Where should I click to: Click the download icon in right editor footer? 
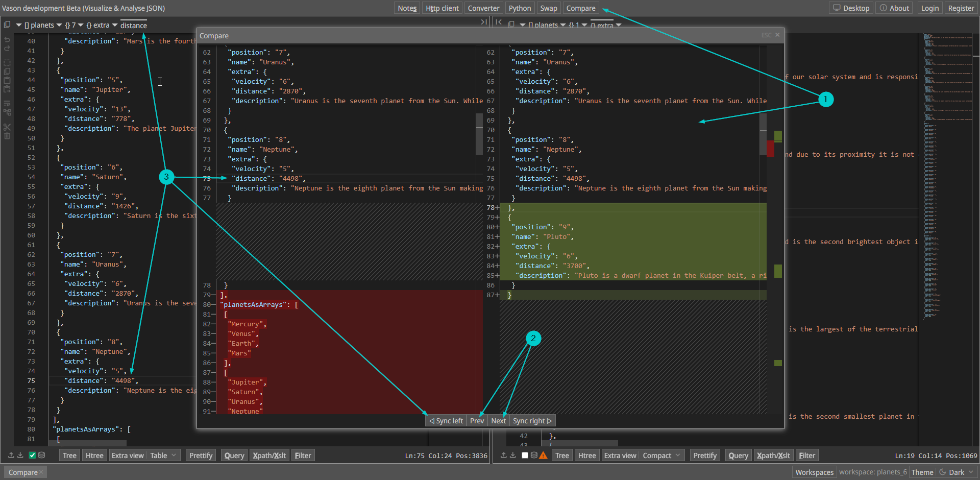pyautogui.click(x=513, y=455)
